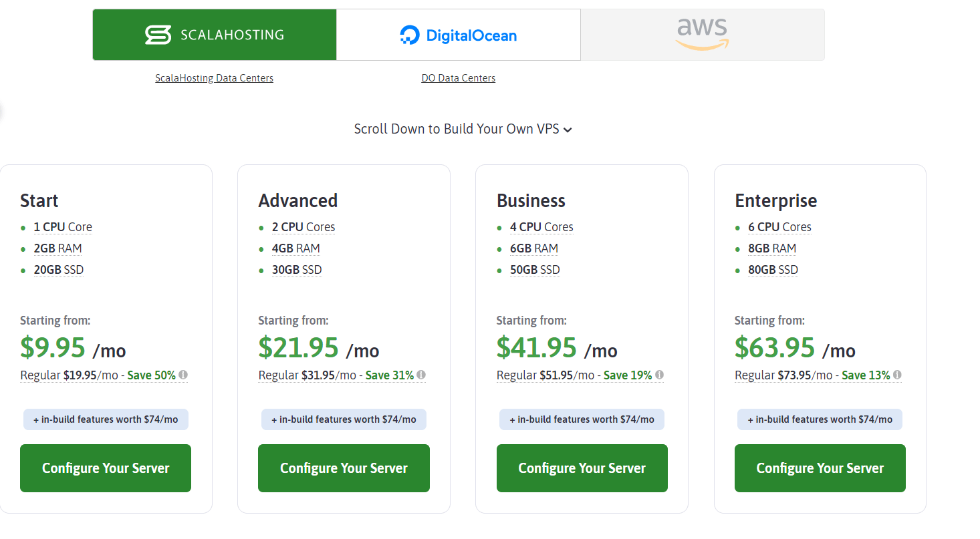Configure Your Server for Business plan
Screen dimensions: 980x539
pyautogui.click(x=582, y=468)
